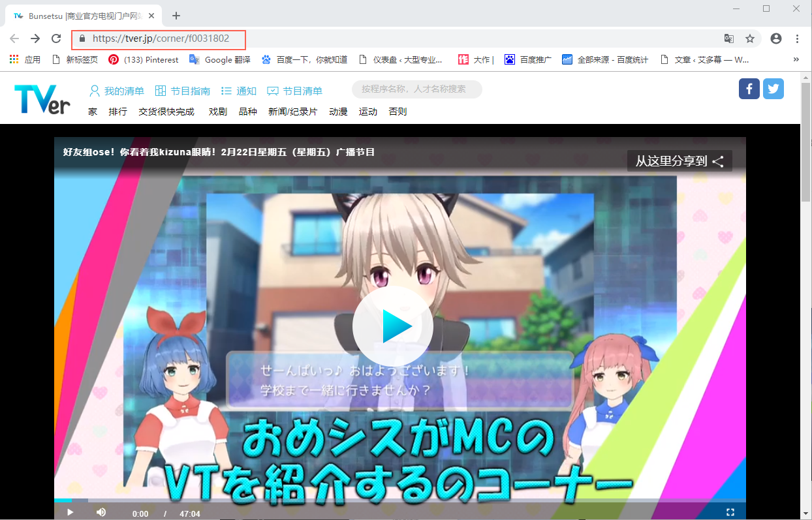The width and height of the screenshot is (812, 520).
Task: Go forward in browser history
Action: 35,38
